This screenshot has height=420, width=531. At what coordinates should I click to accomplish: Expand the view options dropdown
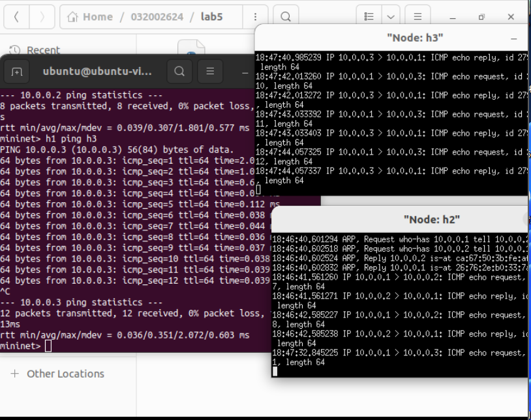(x=391, y=17)
